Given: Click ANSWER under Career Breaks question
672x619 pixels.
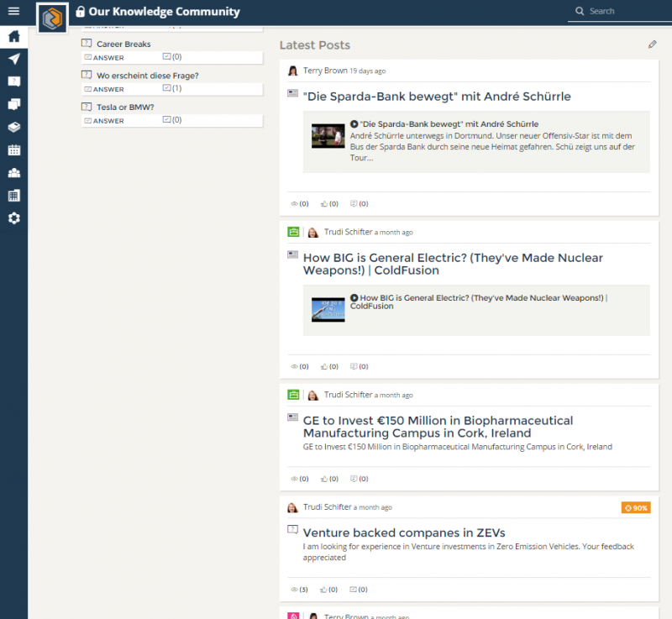Looking at the screenshot, I should (x=104, y=58).
